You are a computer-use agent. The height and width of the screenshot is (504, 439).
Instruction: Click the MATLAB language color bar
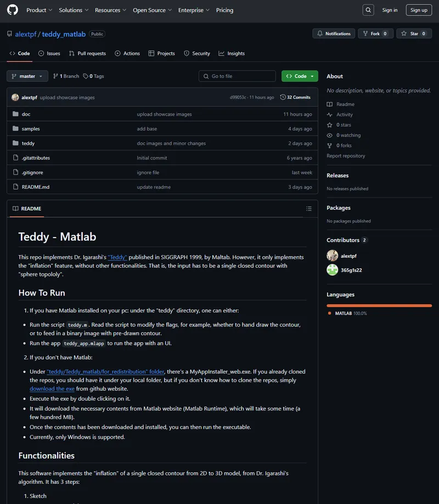pos(379,305)
